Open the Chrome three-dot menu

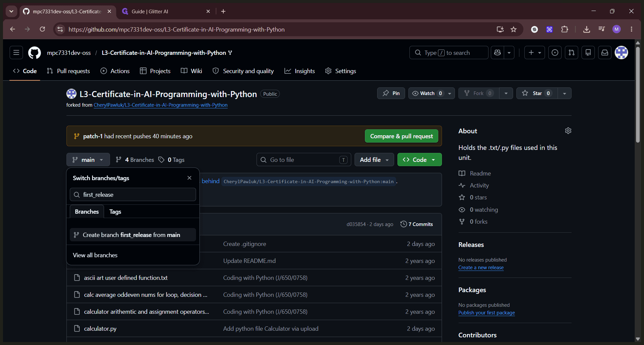tap(631, 29)
